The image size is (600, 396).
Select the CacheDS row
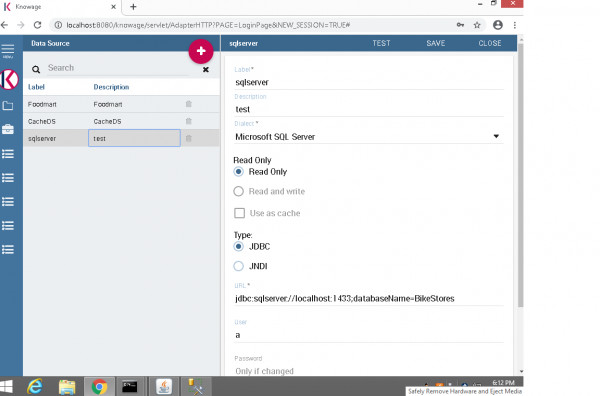(121, 121)
